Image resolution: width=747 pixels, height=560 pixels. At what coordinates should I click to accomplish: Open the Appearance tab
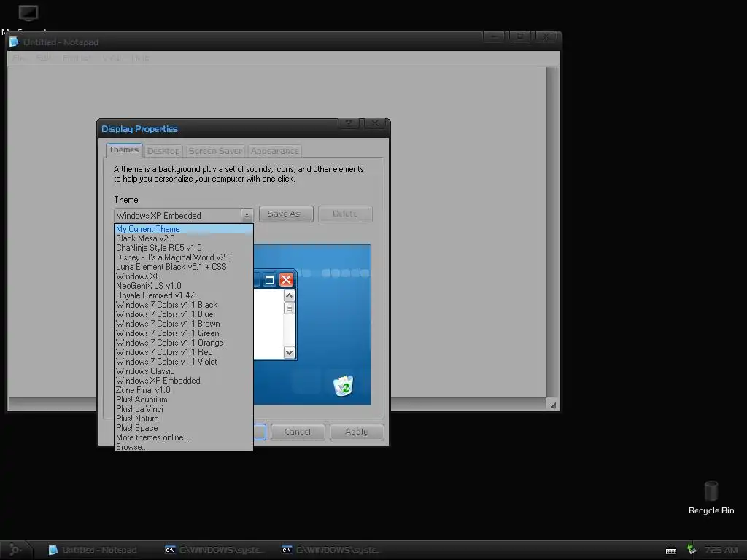click(x=275, y=151)
